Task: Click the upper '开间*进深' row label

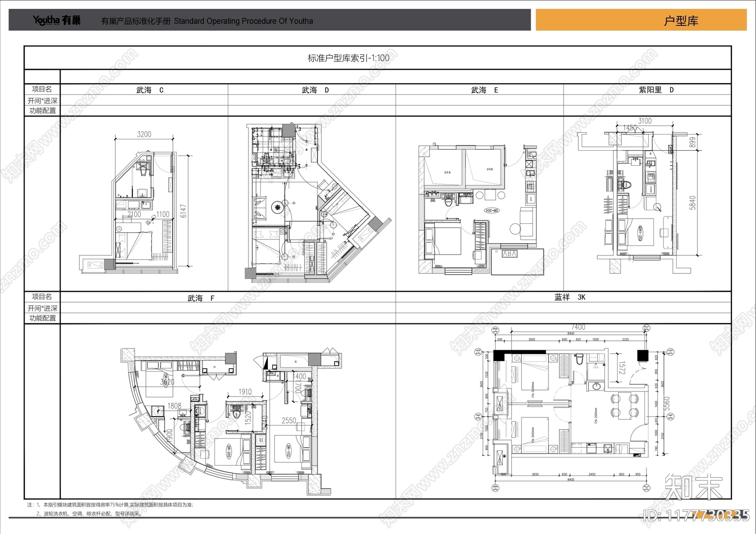Action: pos(42,101)
